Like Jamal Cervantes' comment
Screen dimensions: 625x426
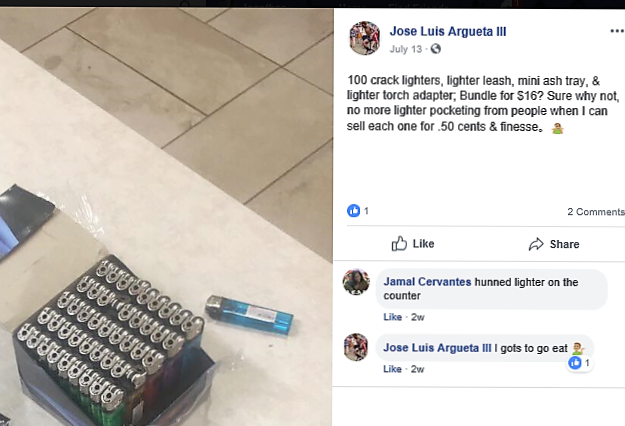(393, 317)
